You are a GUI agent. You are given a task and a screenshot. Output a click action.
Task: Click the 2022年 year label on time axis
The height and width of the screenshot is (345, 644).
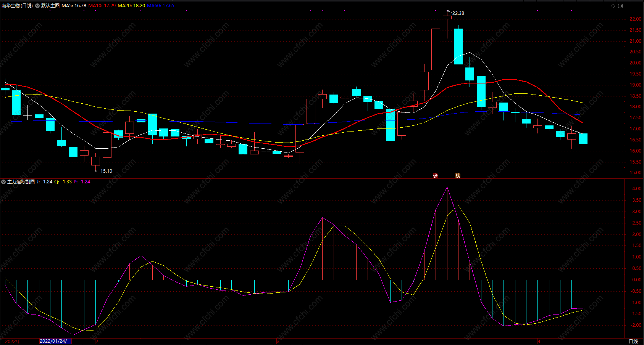pyautogui.click(x=13, y=341)
